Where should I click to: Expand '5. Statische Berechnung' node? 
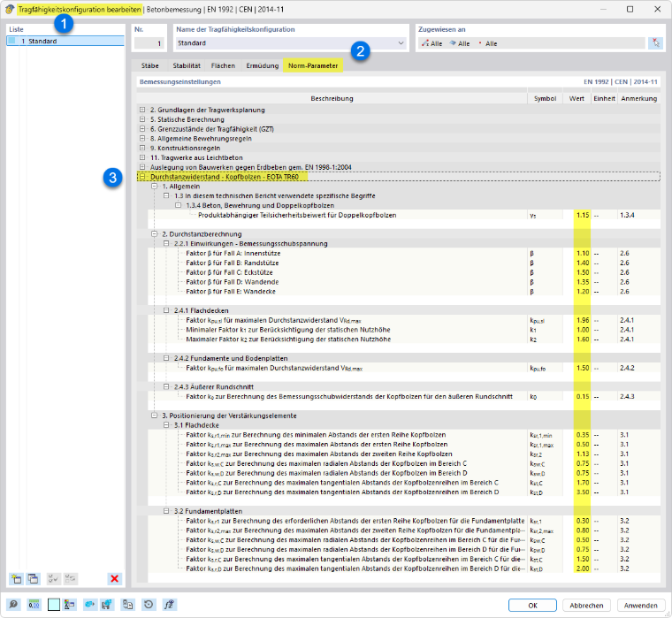[142, 119]
